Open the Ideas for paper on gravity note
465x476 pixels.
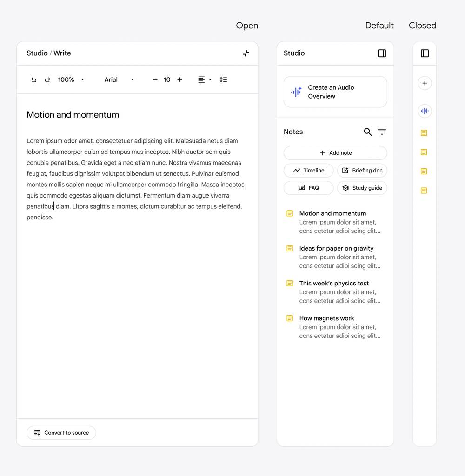click(336, 249)
